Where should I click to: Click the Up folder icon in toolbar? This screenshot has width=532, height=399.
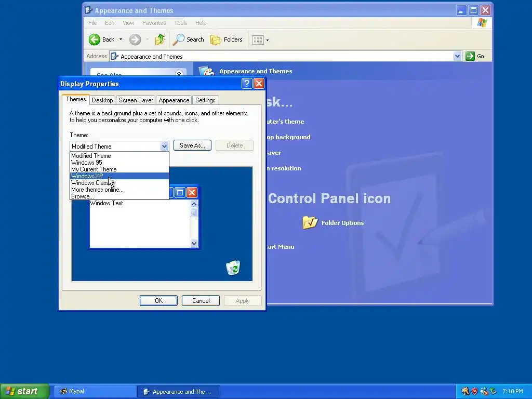click(160, 39)
